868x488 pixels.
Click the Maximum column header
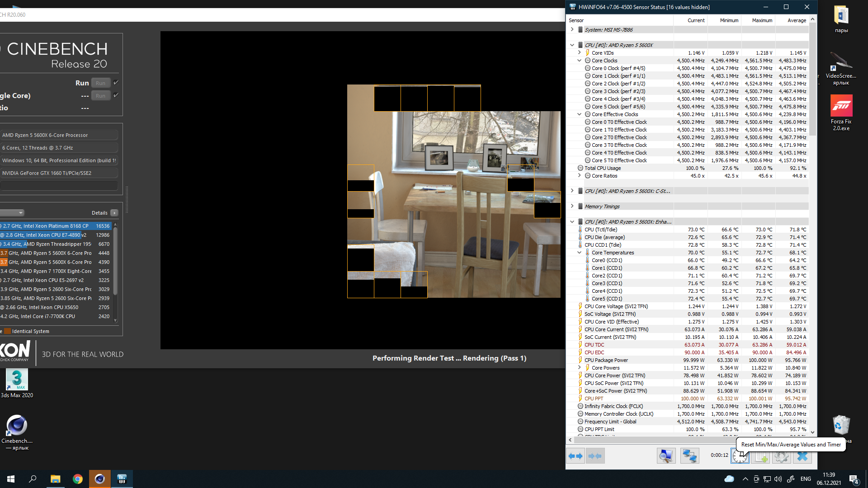762,20
